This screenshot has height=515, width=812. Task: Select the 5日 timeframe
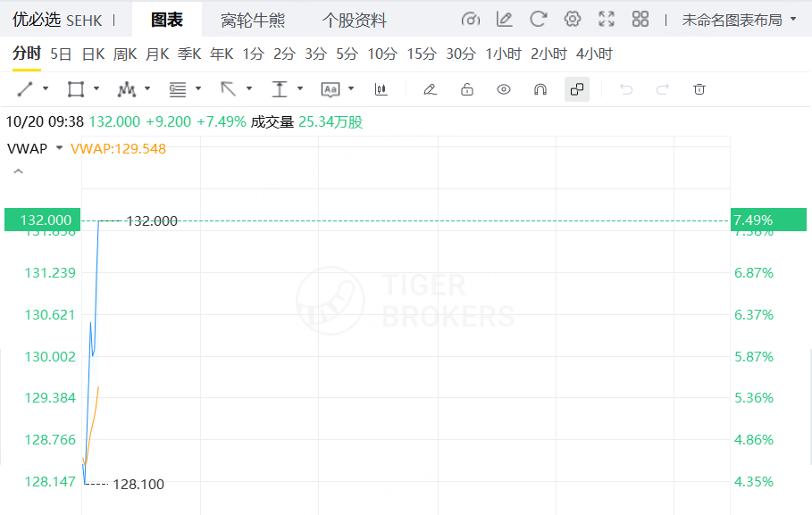pyautogui.click(x=61, y=54)
